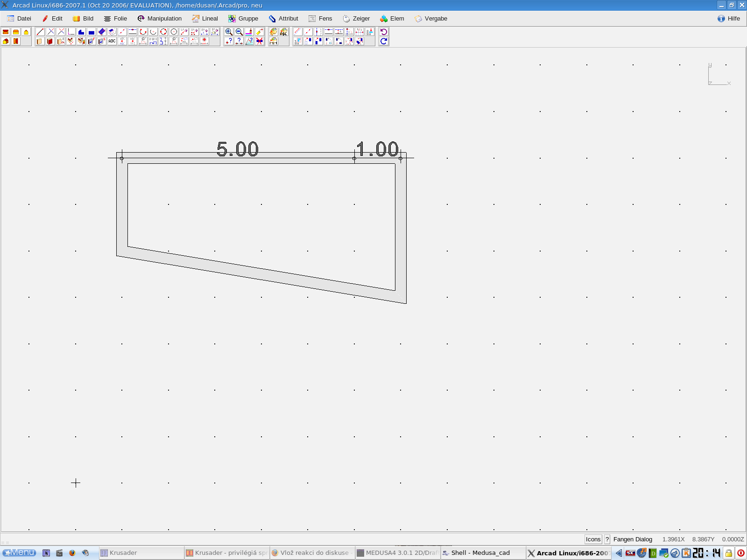
Task: Select the red cross marker tool
Action: pyautogui.click(x=204, y=41)
